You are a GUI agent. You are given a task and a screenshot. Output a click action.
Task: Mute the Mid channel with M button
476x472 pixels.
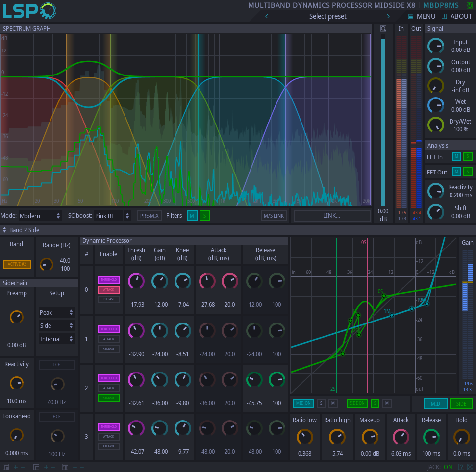point(333,403)
